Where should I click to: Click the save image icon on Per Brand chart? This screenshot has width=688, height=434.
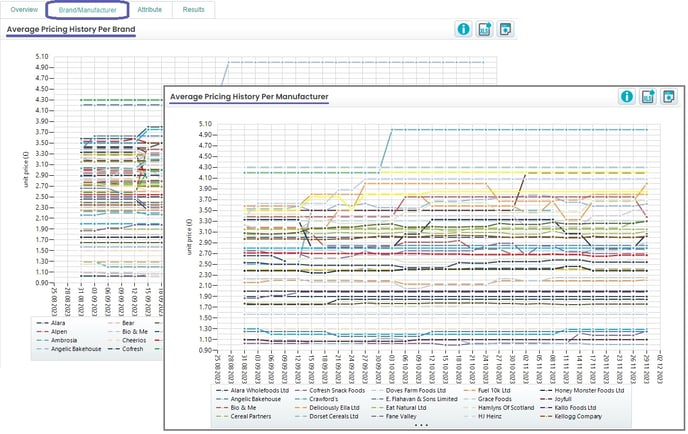pyautogui.click(x=505, y=29)
